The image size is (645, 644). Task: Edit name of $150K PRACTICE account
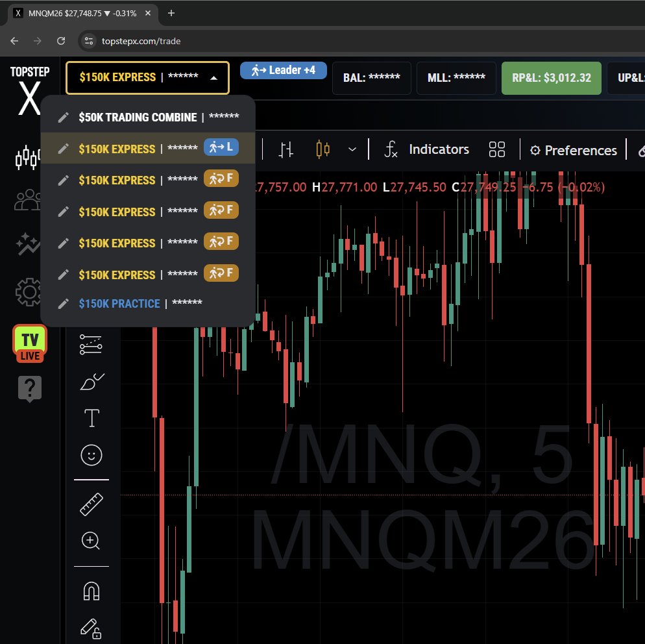[63, 304]
